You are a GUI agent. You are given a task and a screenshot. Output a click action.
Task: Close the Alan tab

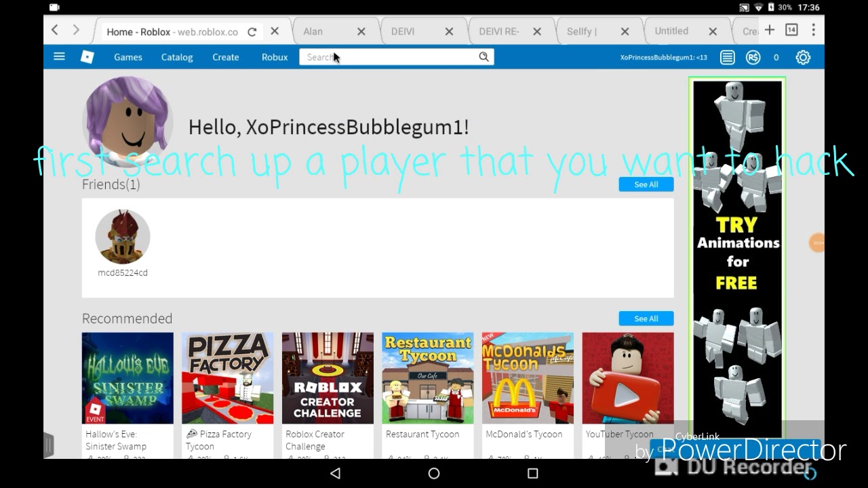(361, 31)
